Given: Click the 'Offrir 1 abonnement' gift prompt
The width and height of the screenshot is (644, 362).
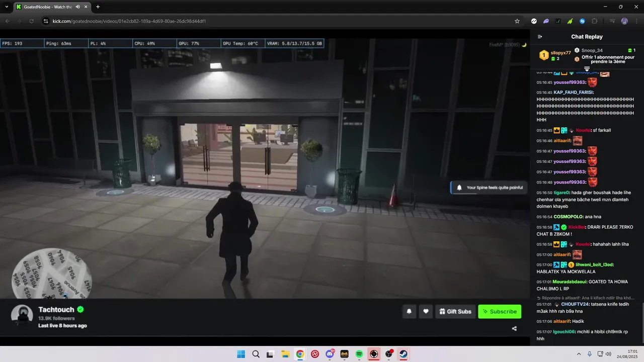Looking at the screenshot, I should pos(608,59).
